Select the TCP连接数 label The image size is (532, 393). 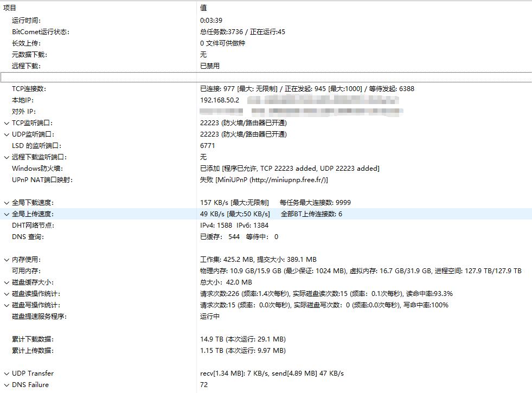(x=29, y=89)
